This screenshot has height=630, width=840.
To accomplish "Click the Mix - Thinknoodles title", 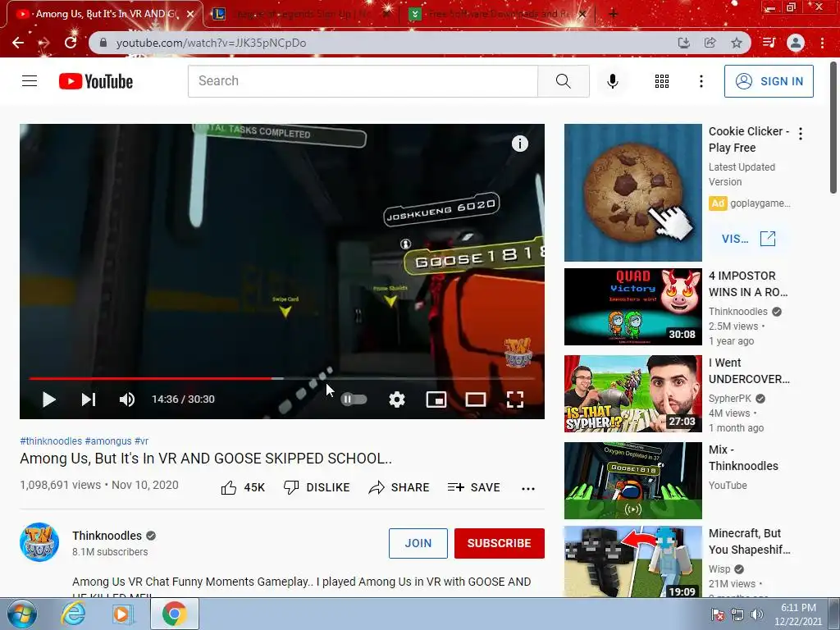I will (743, 458).
